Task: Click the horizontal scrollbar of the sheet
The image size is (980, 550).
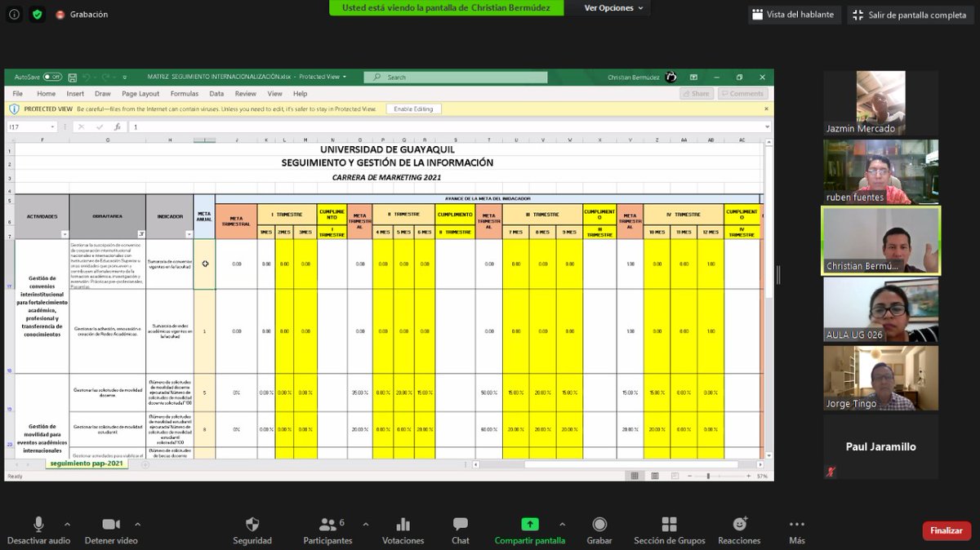Action: [630, 464]
